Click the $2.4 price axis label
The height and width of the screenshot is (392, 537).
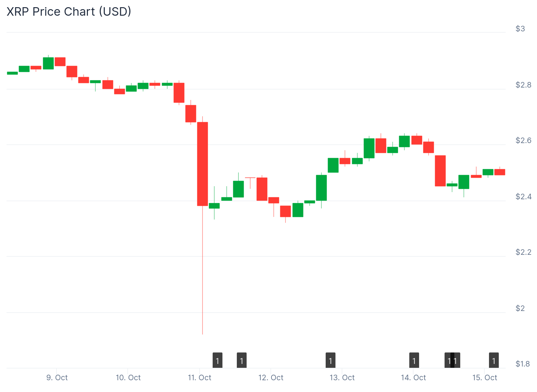point(524,197)
